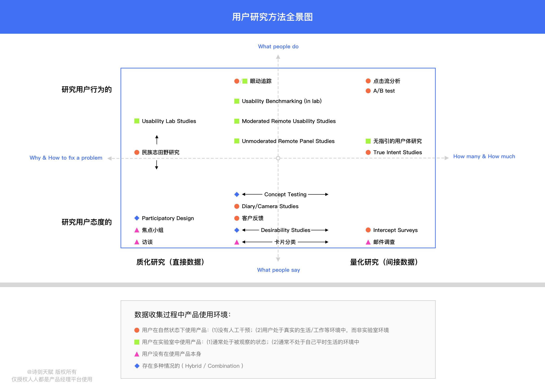Click the pink triangle beside 焦点小组
The width and height of the screenshot is (545, 392).
137,230
